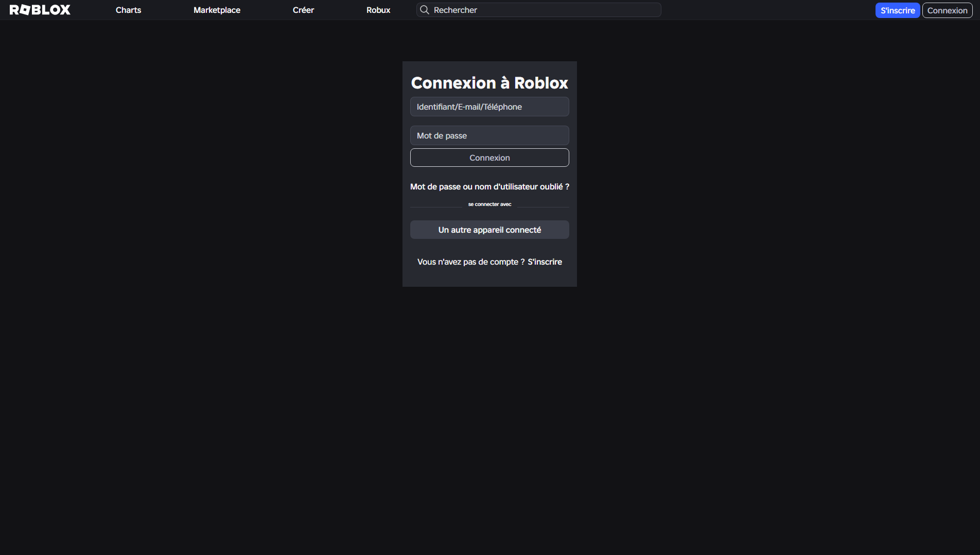Click the blue S'inscrire header button

tap(898, 10)
